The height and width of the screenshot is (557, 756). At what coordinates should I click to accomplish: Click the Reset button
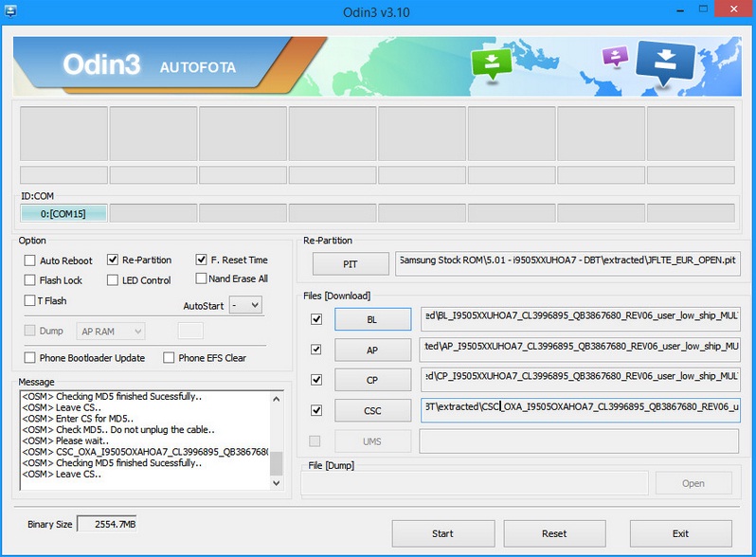coord(554,533)
